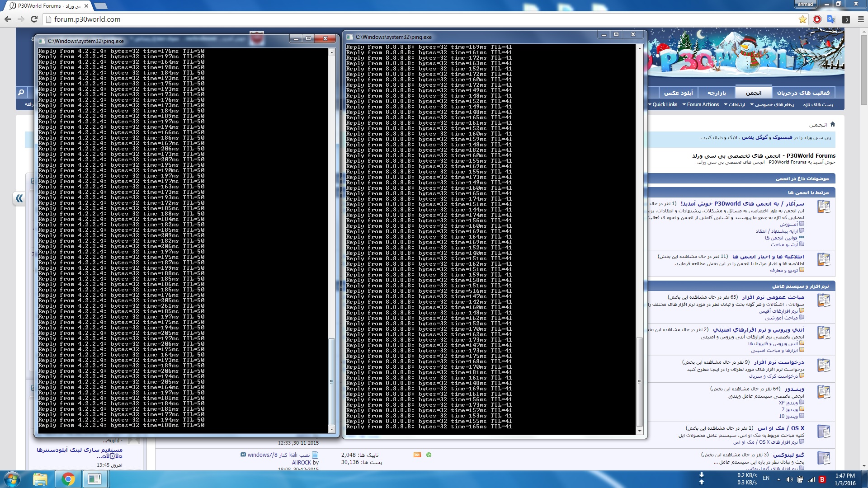This screenshot has height=488, width=868.
Task: Click the status icon for آنتی ویروس forum row
Action: [x=824, y=333]
